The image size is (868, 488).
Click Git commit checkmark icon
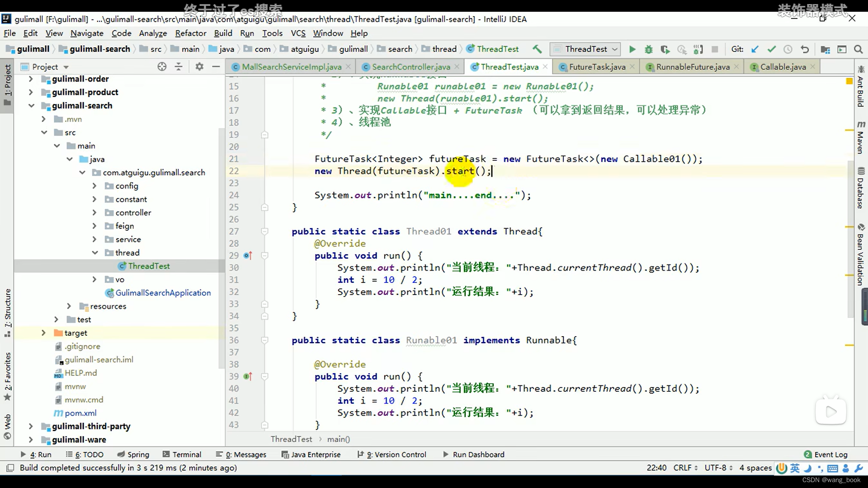[x=771, y=49]
